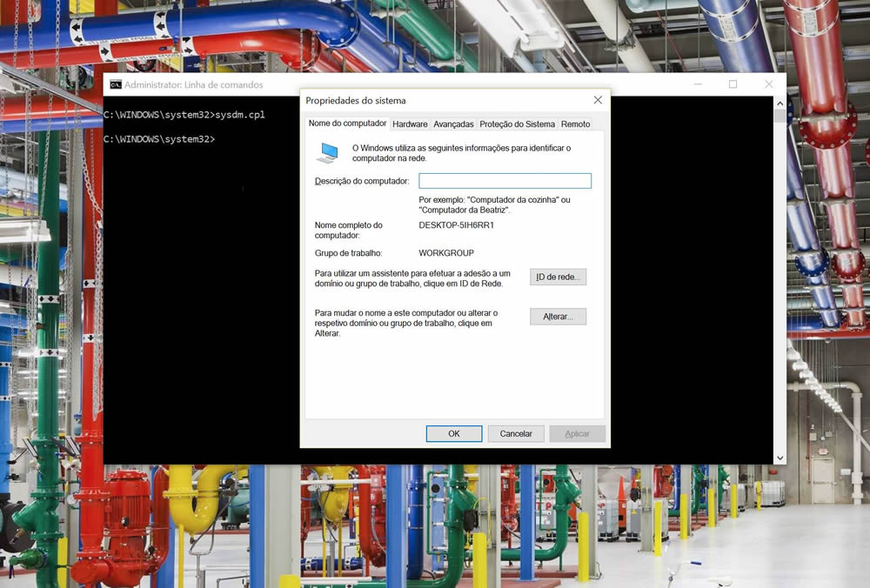Select the Proteção do Sistema tab
The width and height of the screenshot is (870, 588).
point(518,124)
